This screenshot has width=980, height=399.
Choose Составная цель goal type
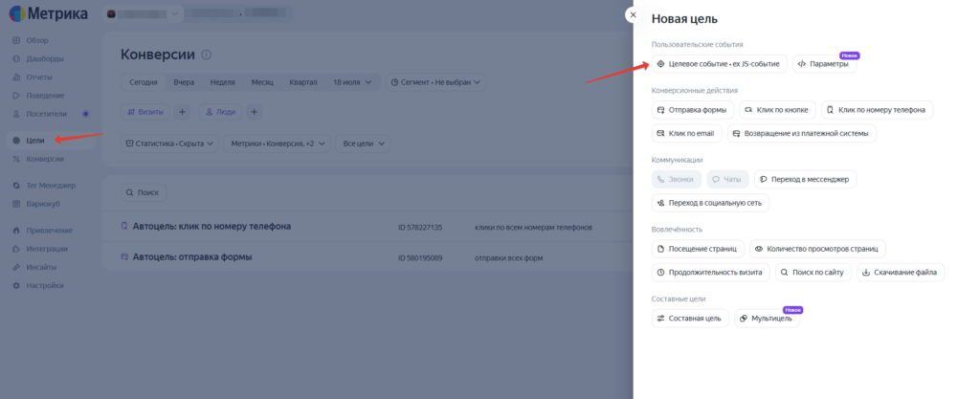click(690, 319)
